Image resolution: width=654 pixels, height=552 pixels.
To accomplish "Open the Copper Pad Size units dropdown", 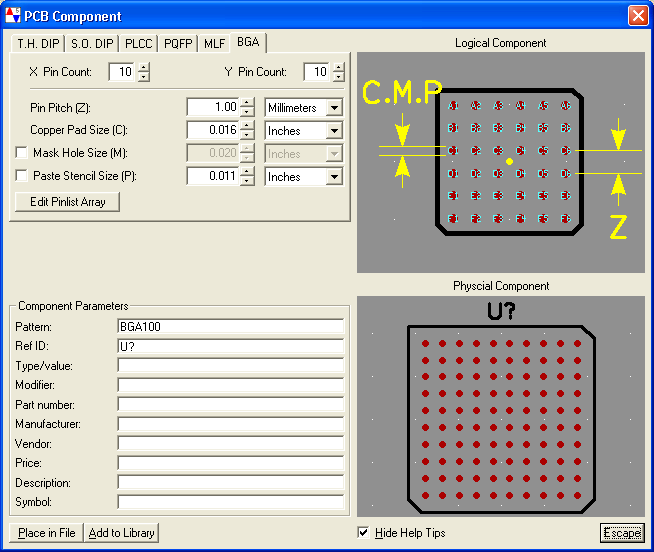I will 334,130.
